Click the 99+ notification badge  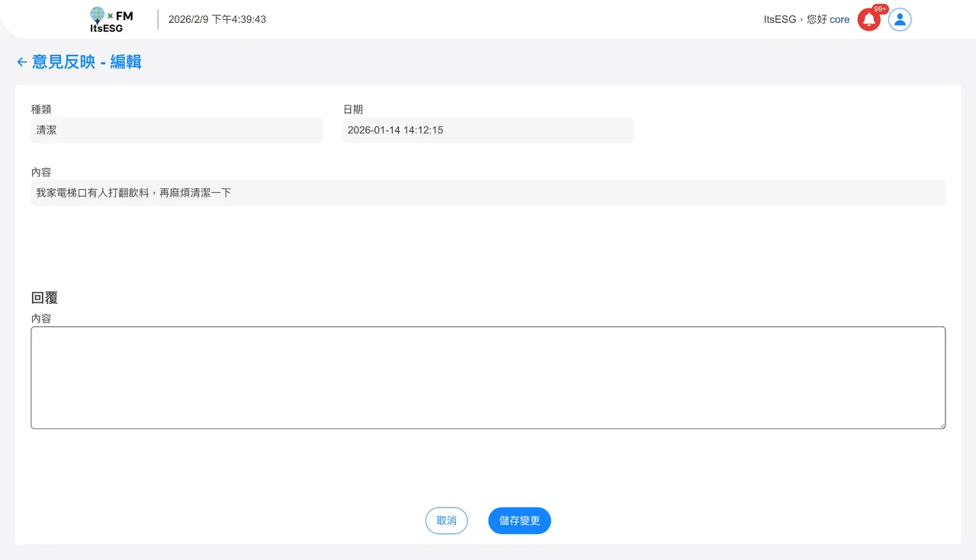coord(880,9)
